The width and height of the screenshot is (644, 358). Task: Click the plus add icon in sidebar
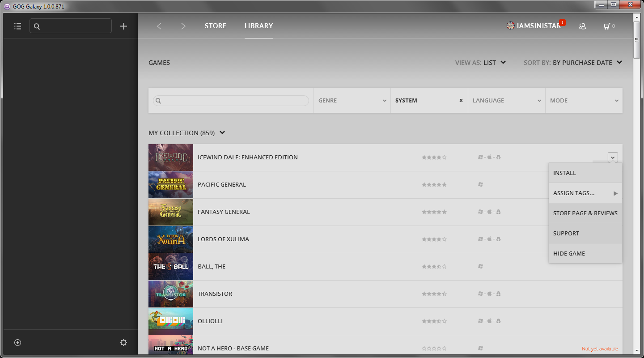coord(123,26)
